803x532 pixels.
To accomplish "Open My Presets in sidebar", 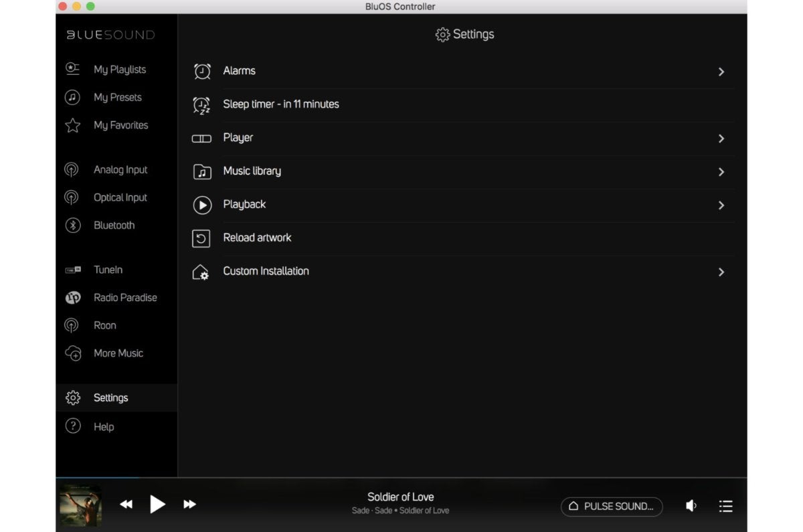I will (118, 98).
